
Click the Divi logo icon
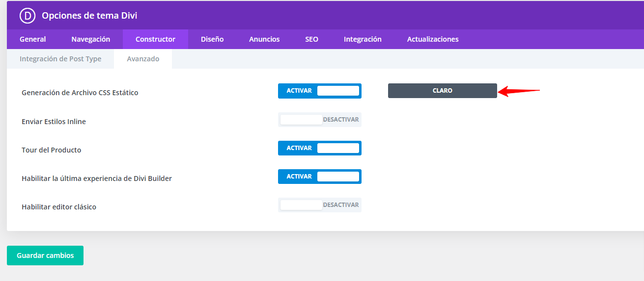tap(28, 16)
